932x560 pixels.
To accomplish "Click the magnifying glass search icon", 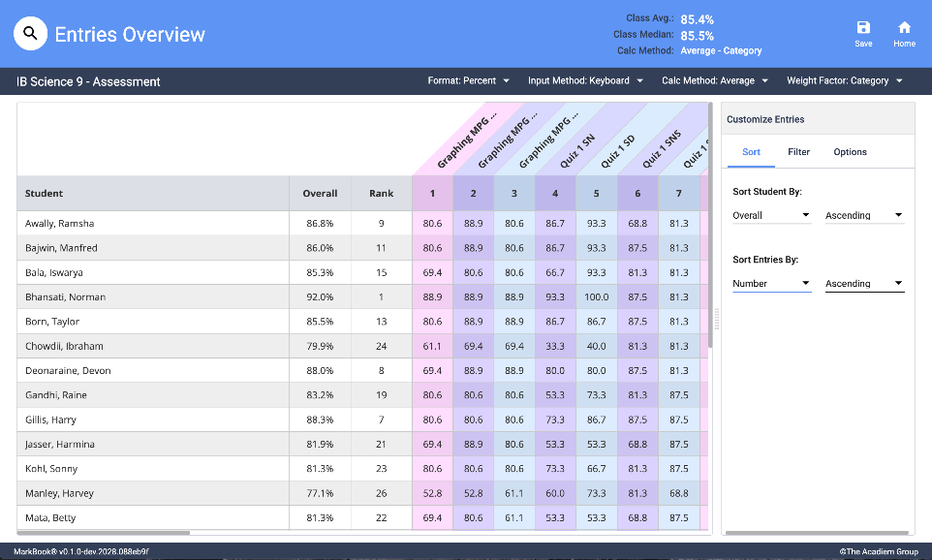I will coord(31,34).
